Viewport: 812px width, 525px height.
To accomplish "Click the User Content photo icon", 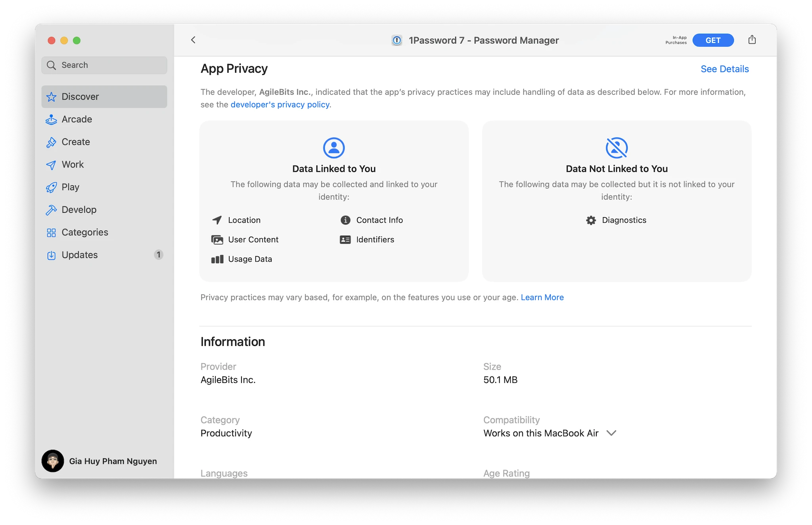I will click(217, 240).
